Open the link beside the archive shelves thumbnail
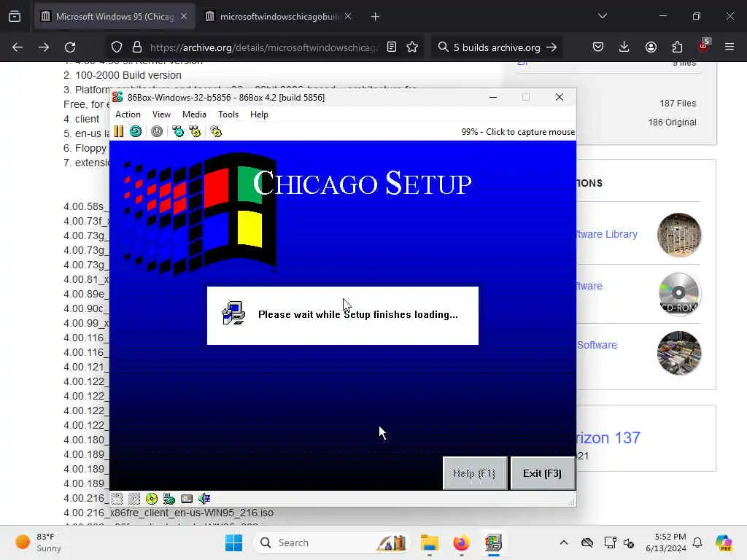Viewport: 747px width, 560px height. tap(597, 345)
